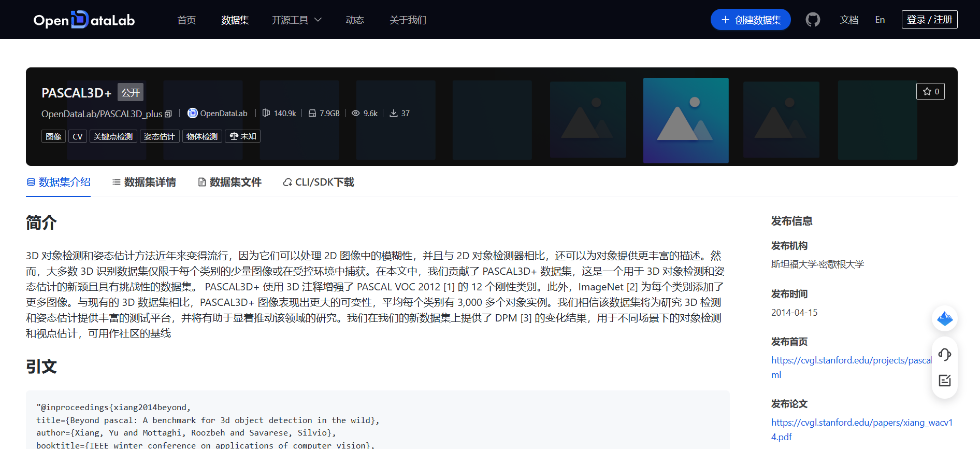Open 数据集 in navigation bar

pyautogui.click(x=235, y=20)
